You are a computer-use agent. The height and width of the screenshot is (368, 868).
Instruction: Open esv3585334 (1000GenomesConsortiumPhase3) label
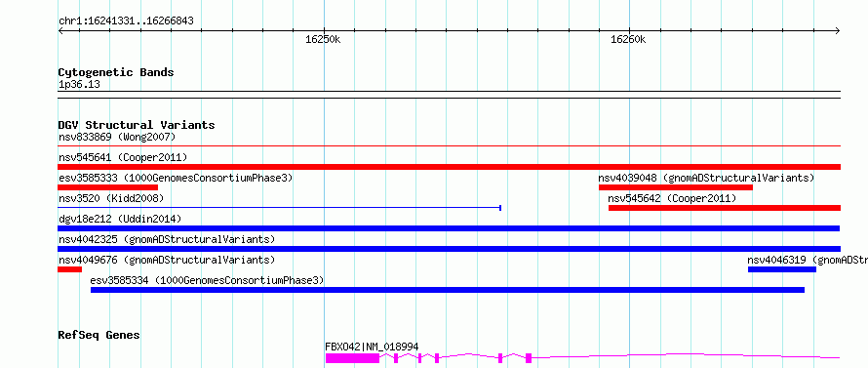coord(207,281)
